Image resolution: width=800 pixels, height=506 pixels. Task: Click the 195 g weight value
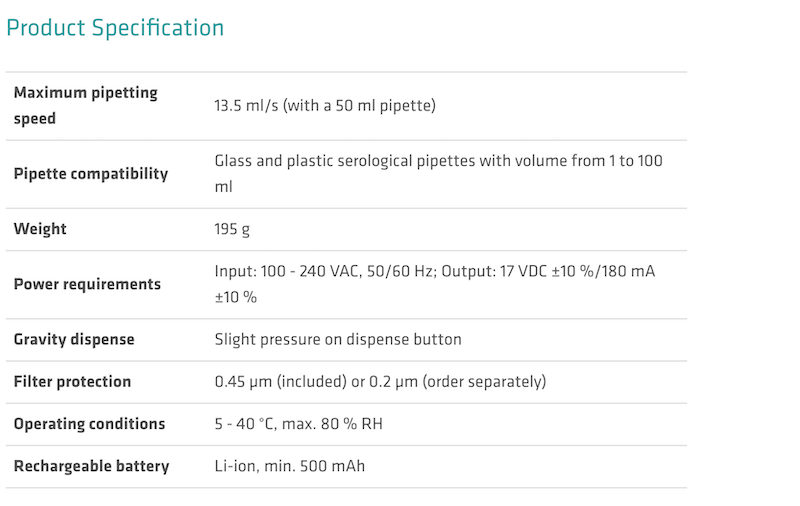click(232, 229)
